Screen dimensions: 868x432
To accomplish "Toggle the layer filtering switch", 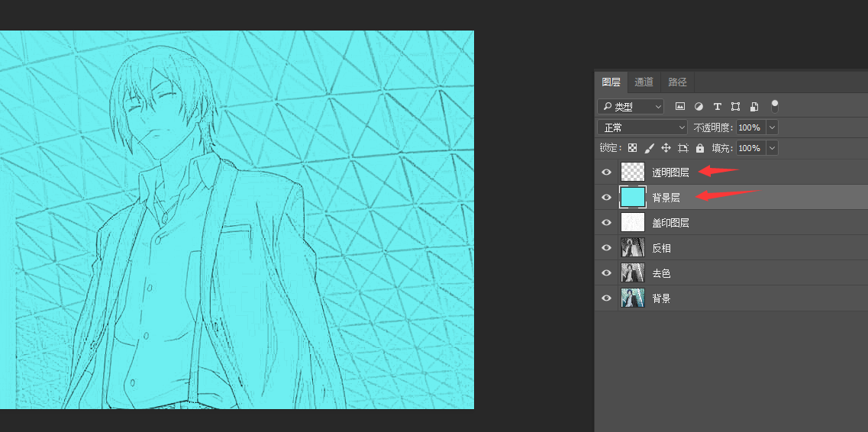I will click(x=774, y=106).
